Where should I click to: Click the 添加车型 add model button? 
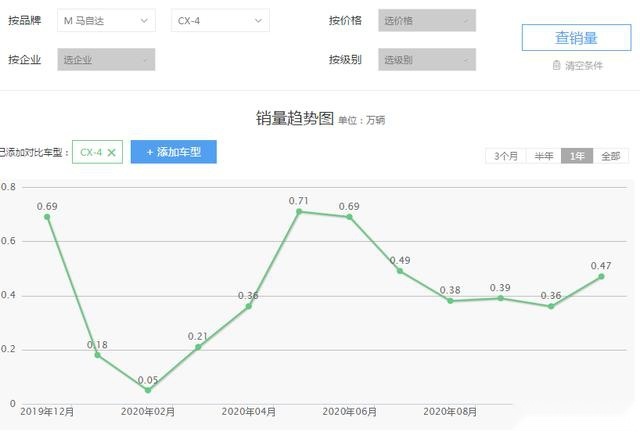pos(173,152)
